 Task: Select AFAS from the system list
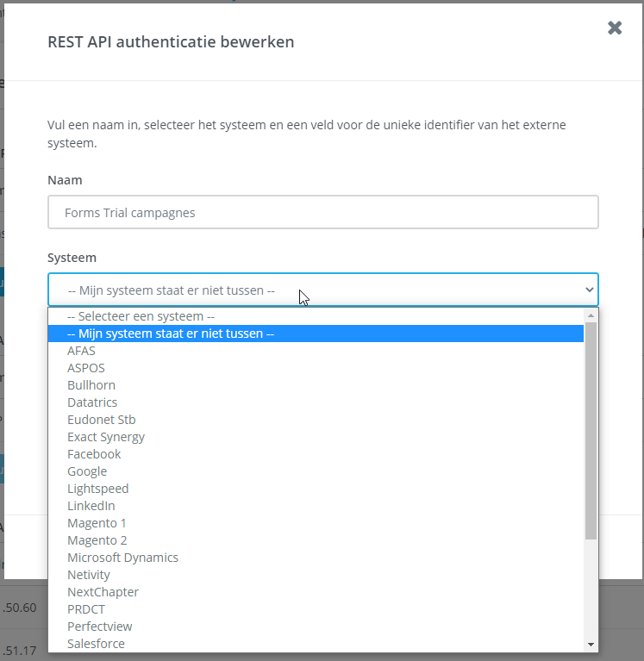pos(81,351)
